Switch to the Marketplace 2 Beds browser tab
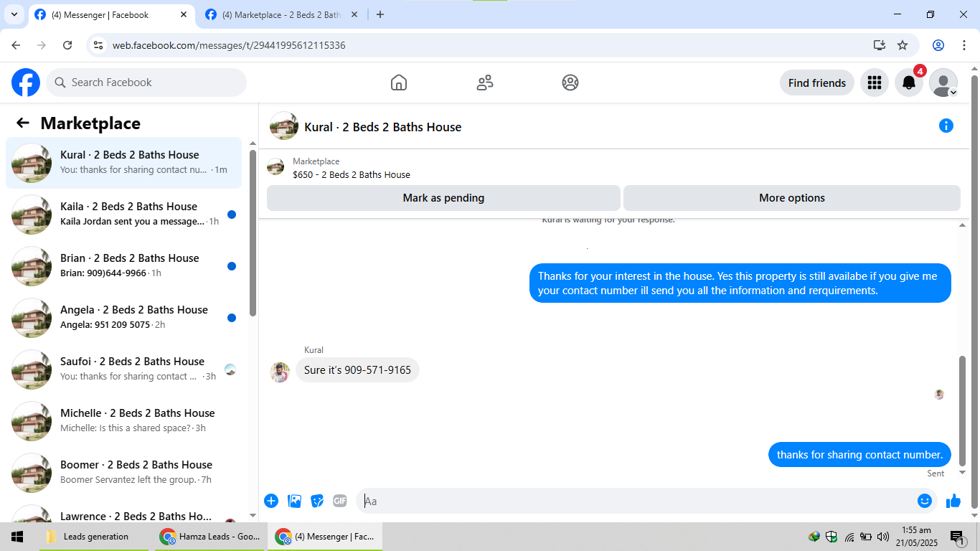 pyautogui.click(x=281, y=14)
